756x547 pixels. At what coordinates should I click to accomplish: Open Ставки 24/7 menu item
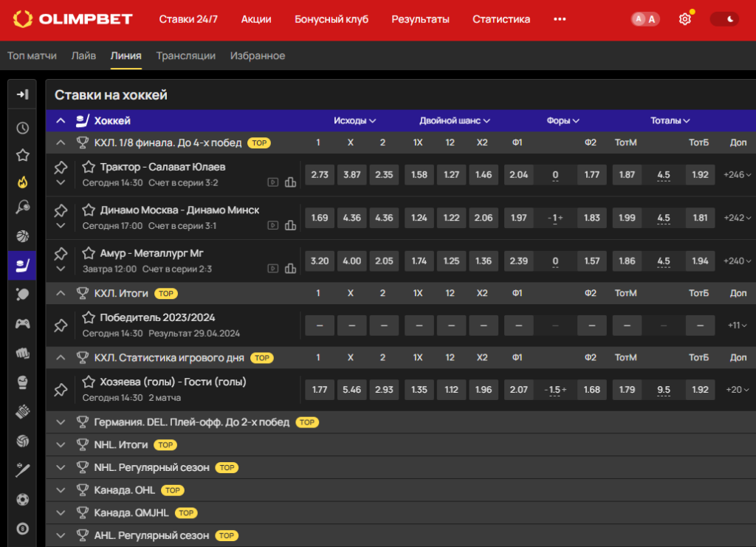pos(188,19)
